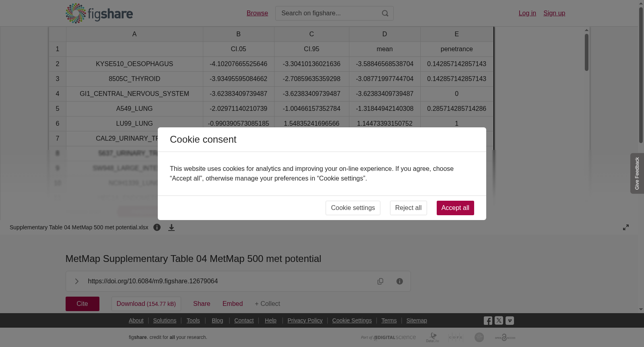Click the + Collect button
The image size is (644, 347).
pos(267,304)
